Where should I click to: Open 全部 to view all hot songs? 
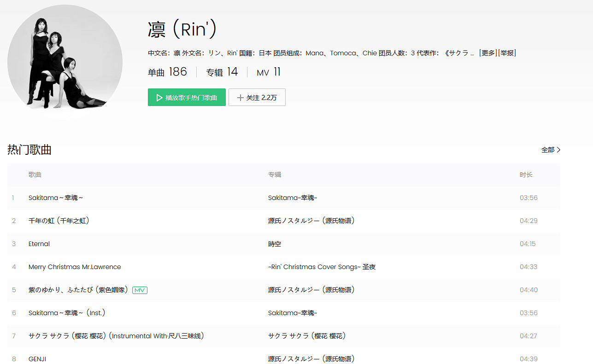(x=547, y=150)
